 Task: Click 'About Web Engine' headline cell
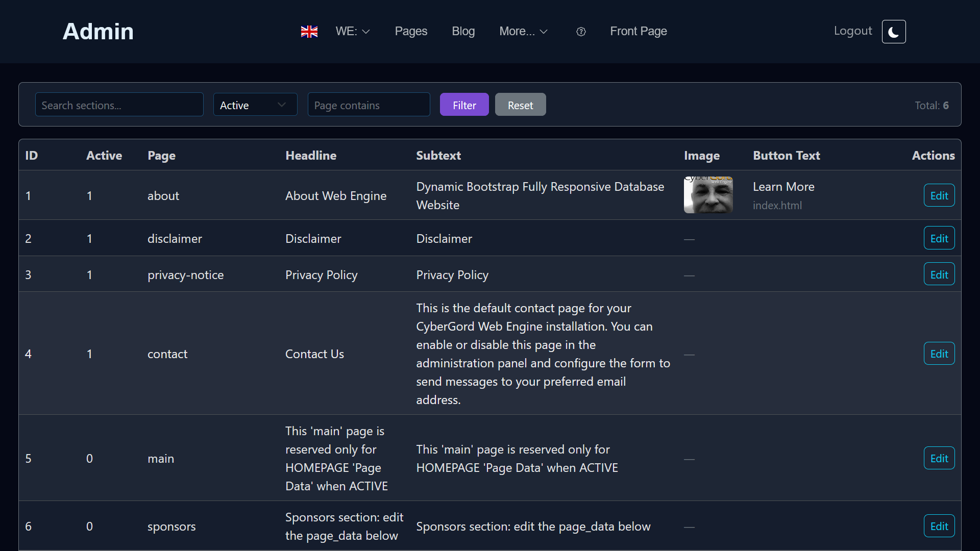point(336,196)
